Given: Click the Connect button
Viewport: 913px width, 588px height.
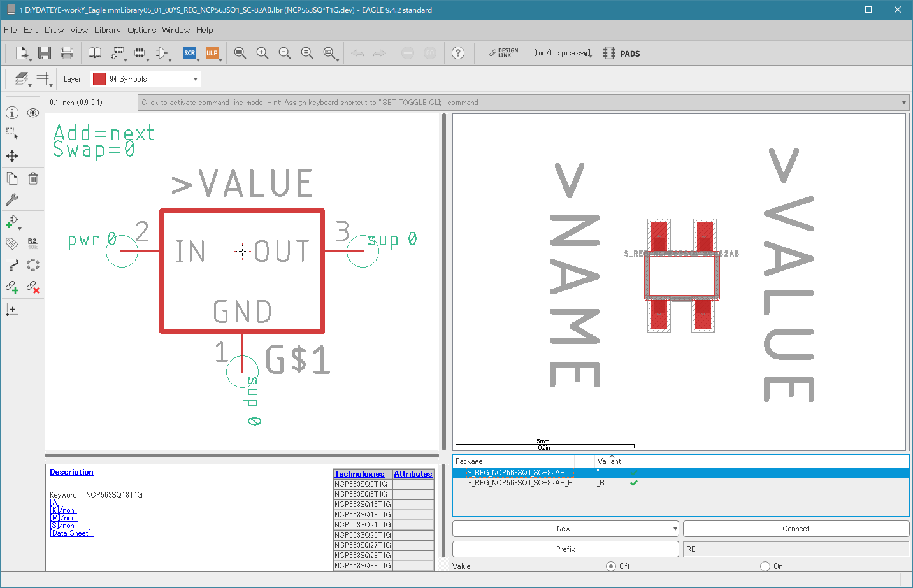Looking at the screenshot, I should coord(796,529).
